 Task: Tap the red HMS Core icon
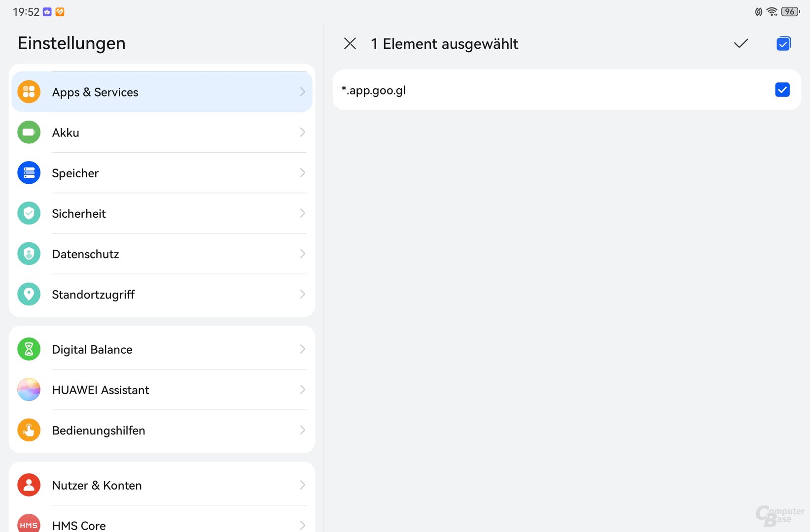coord(29,523)
